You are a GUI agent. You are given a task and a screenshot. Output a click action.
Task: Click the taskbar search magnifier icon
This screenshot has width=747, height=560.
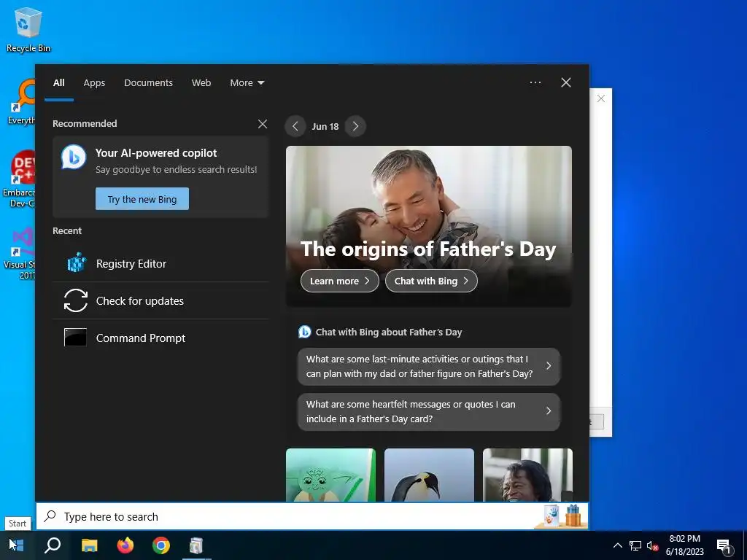point(53,545)
